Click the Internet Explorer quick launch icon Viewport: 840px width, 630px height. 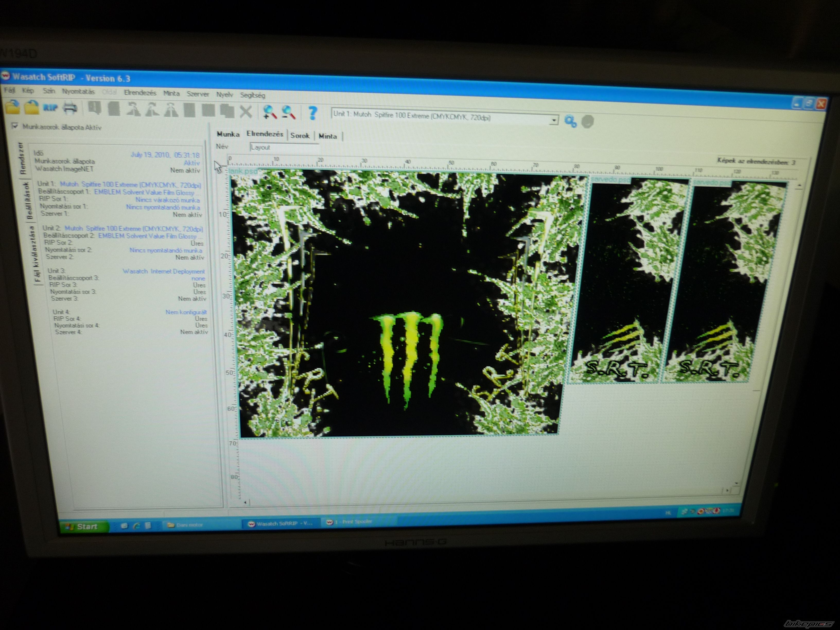coord(136,526)
